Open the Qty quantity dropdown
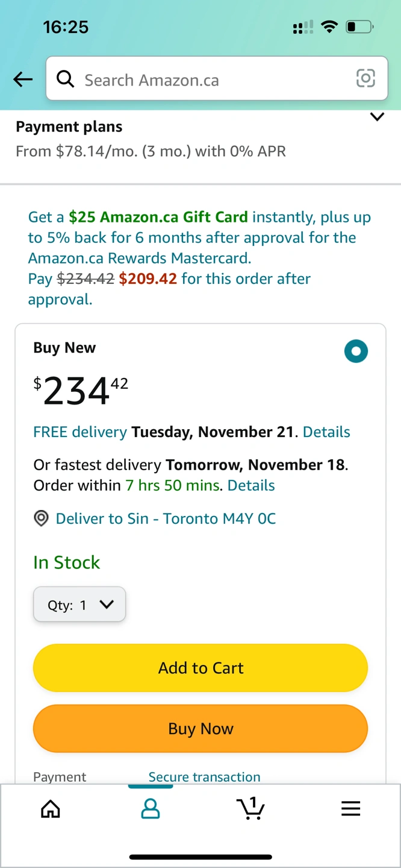Image resolution: width=401 pixels, height=868 pixels. tap(79, 605)
